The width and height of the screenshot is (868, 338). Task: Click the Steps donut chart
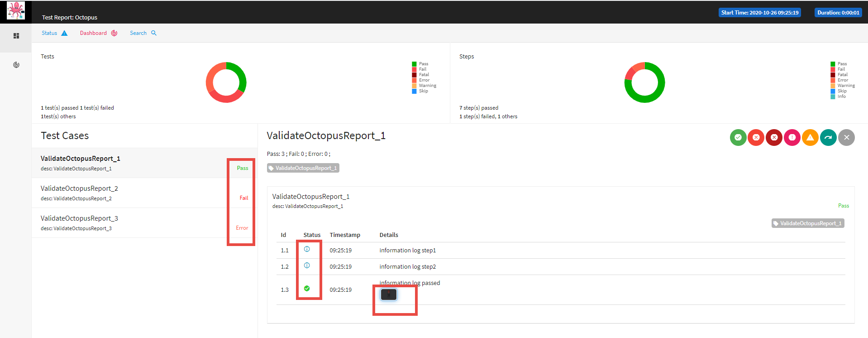tap(645, 82)
